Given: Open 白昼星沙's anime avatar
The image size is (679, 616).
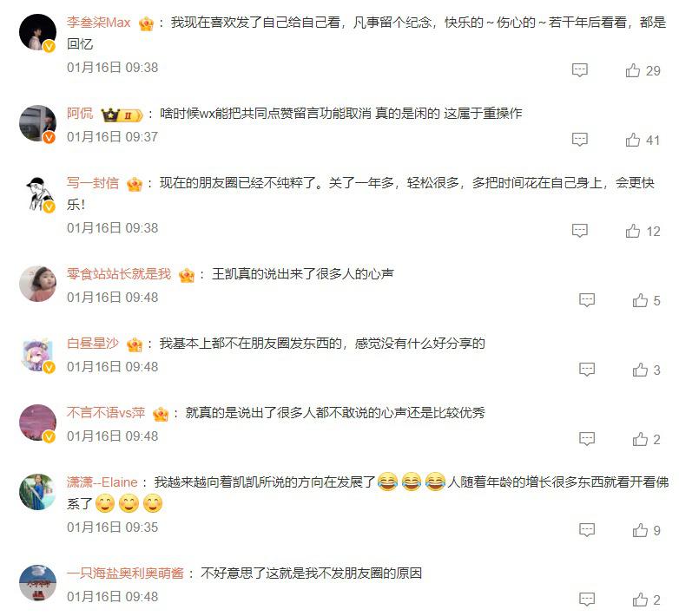Looking at the screenshot, I should click(37, 353).
